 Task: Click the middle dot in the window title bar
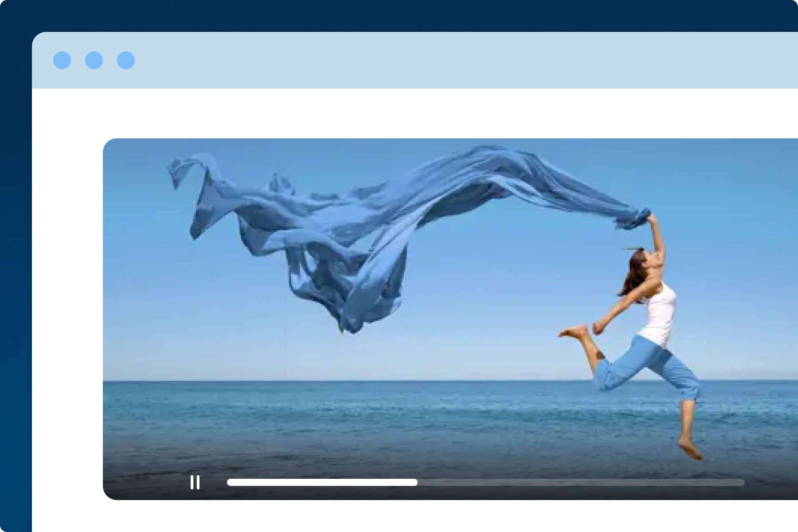[94, 60]
